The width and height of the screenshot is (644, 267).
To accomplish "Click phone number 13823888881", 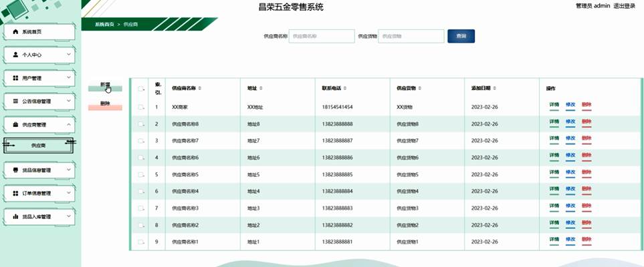I will [x=338, y=242].
